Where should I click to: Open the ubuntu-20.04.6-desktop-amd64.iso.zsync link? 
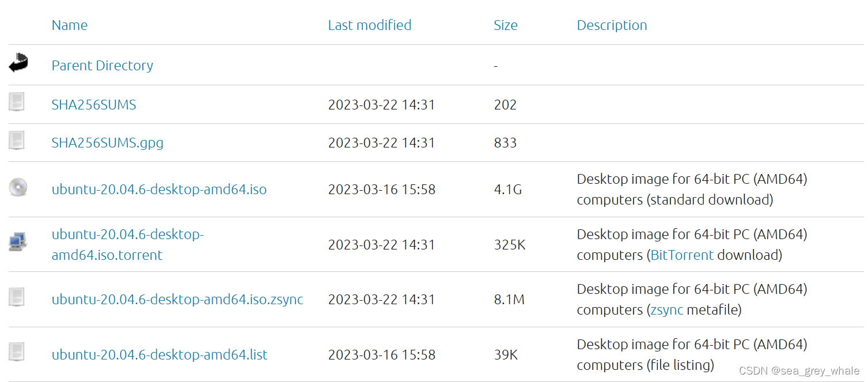[x=177, y=299]
